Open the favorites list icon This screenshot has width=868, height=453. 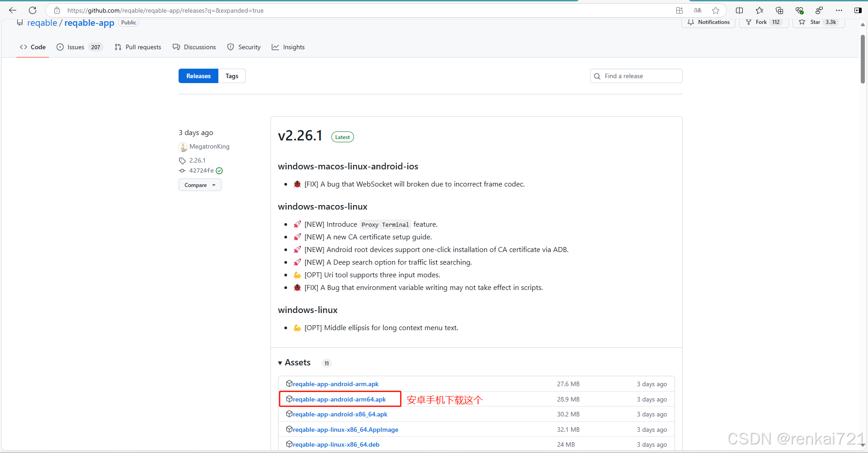click(759, 10)
